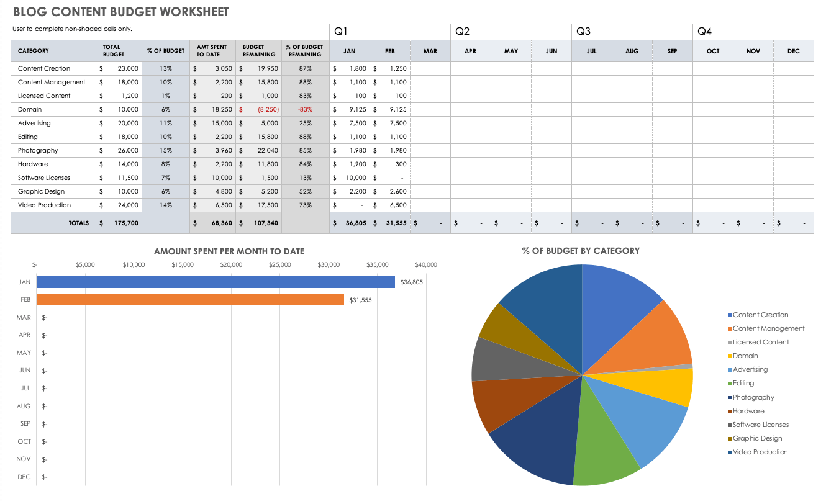Viewport: 826px width, 504px height.
Task: Click the Amount Spent Per Month chart title
Action: pos(229,251)
